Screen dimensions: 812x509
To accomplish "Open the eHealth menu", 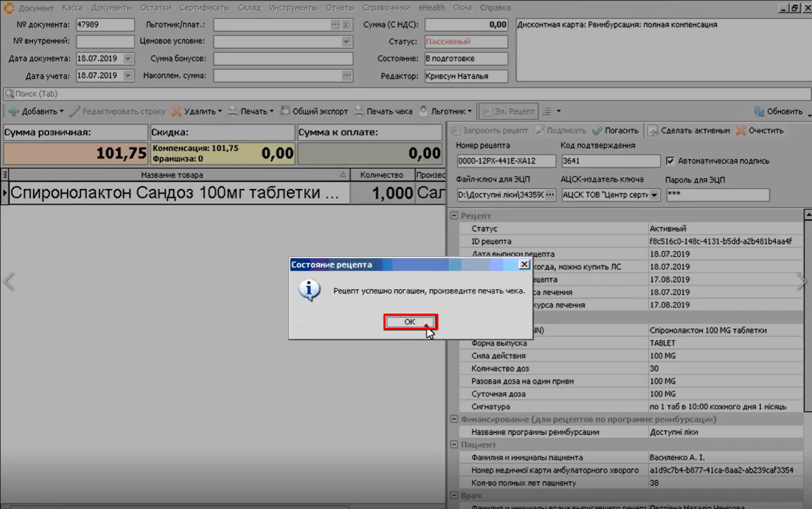I will coord(431,8).
